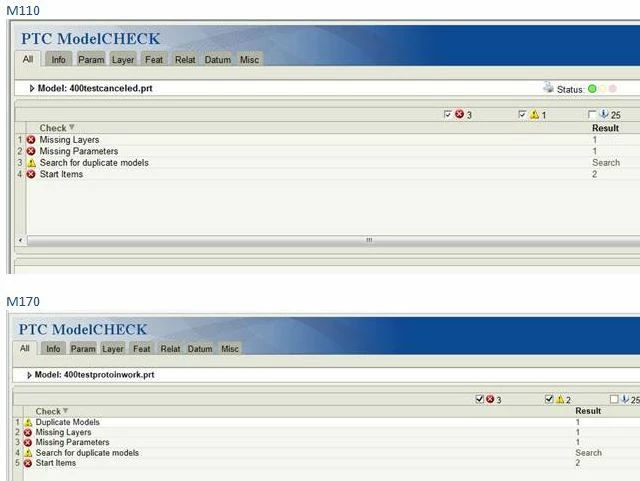The width and height of the screenshot is (640, 481).
Task: Open the Param tab in M110
Action: (x=91, y=60)
